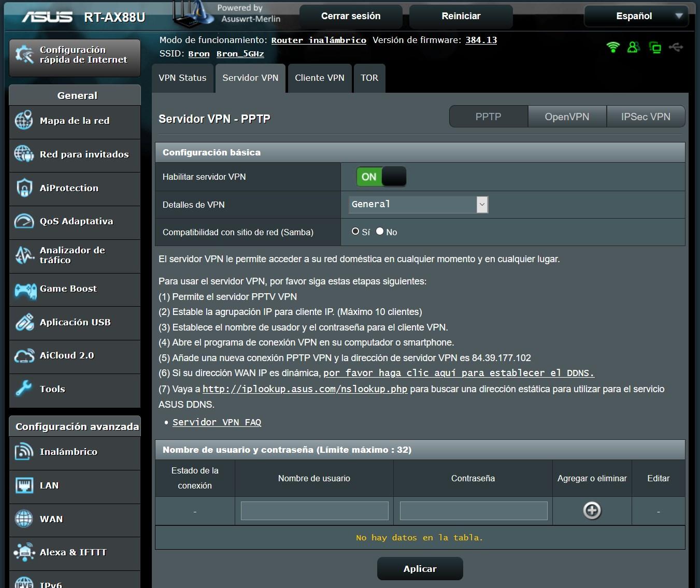Click the green guest user status icon

point(633,47)
